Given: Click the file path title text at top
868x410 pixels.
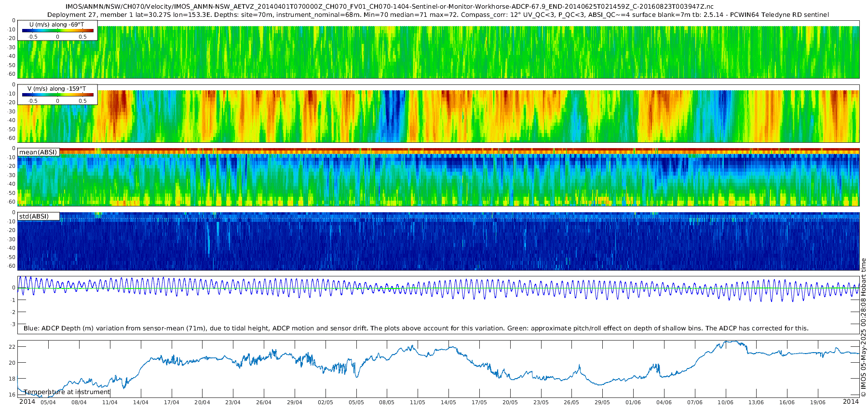Looking at the screenshot, I should 390,6.
